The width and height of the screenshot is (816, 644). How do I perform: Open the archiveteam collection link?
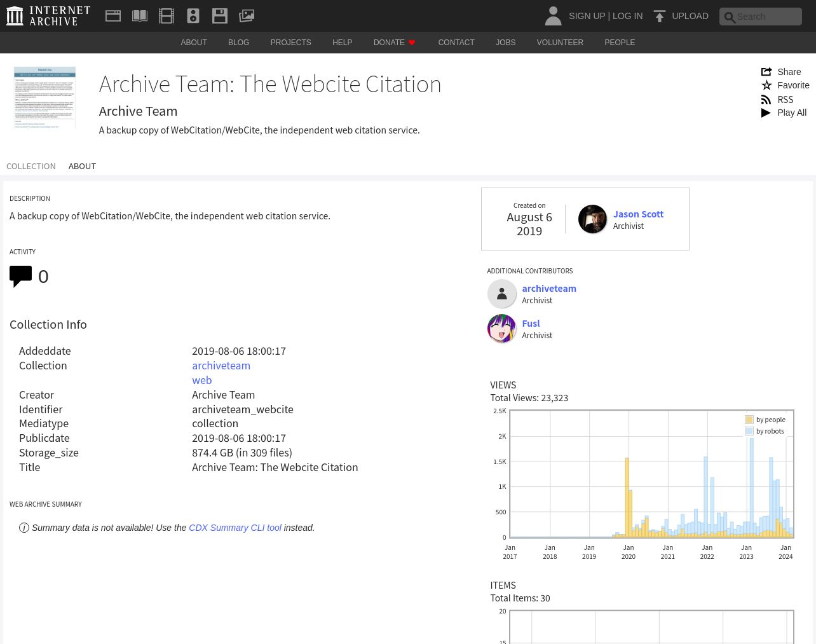pyautogui.click(x=221, y=366)
